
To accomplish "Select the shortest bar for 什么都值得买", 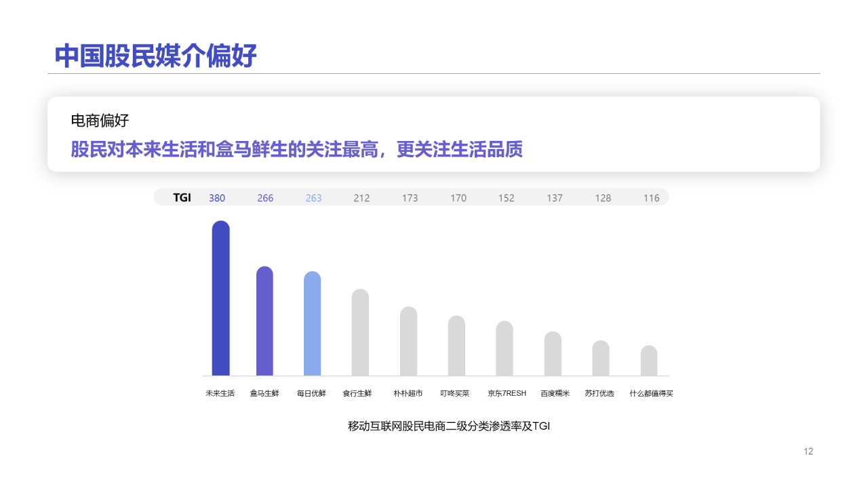I will coord(649,361).
